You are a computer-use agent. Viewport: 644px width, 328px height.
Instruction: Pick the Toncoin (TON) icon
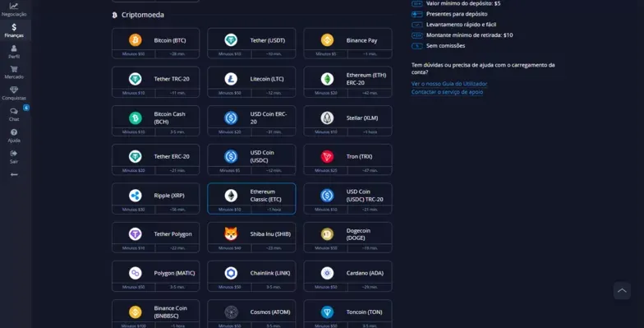(x=327, y=312)
